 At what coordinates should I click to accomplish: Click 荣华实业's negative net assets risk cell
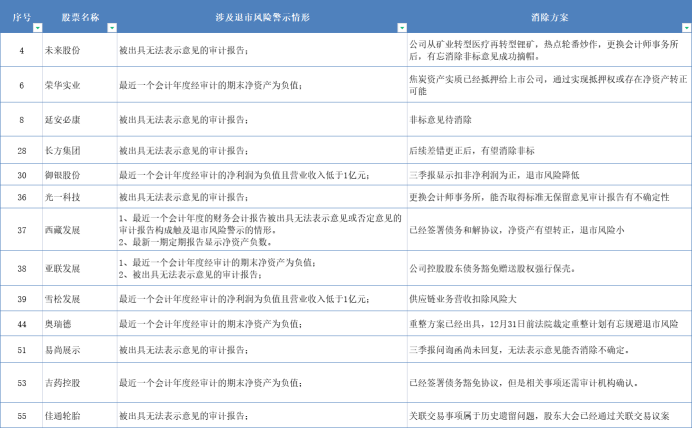click(262, 85)
